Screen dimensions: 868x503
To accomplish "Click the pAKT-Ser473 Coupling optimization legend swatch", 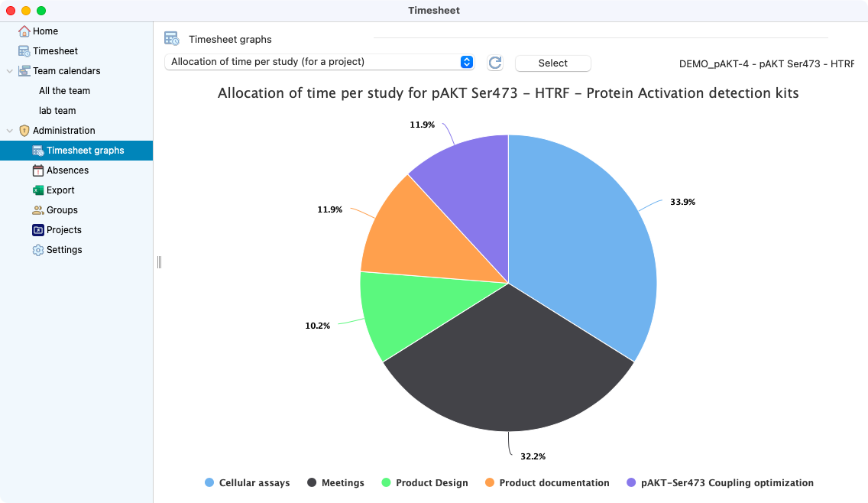I will tap(631, 482).
